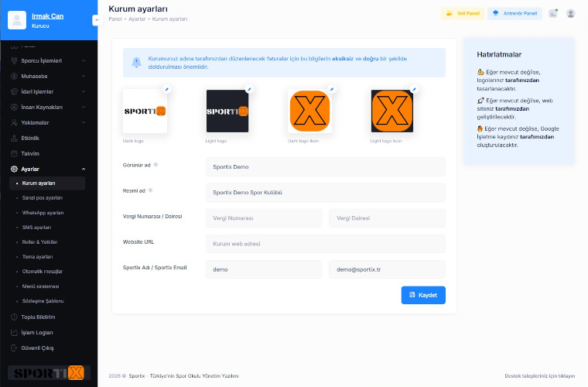Click the Güvenli Çıkış logout icon
The image size is (588, 387).
click(x=14, y=348)
